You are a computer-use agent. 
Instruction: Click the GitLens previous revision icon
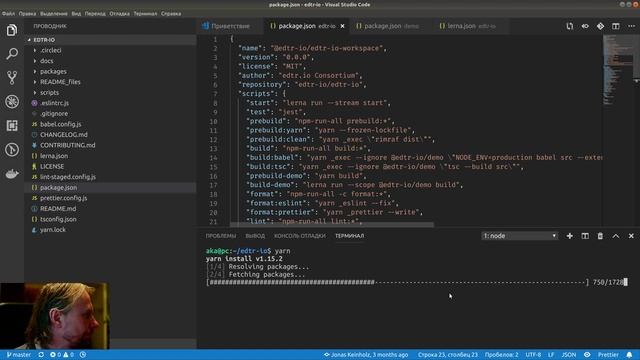tap(585, 26)
